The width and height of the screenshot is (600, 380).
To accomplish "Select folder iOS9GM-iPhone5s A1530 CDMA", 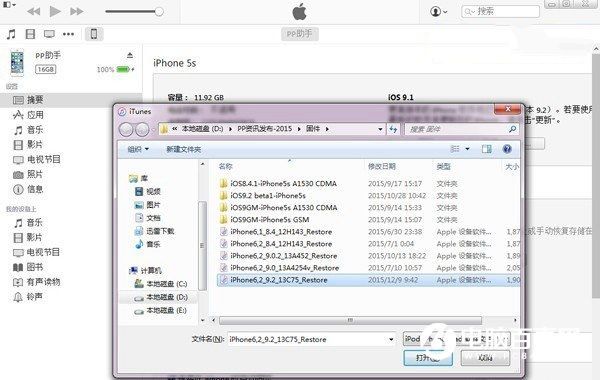I will [283, 207].
